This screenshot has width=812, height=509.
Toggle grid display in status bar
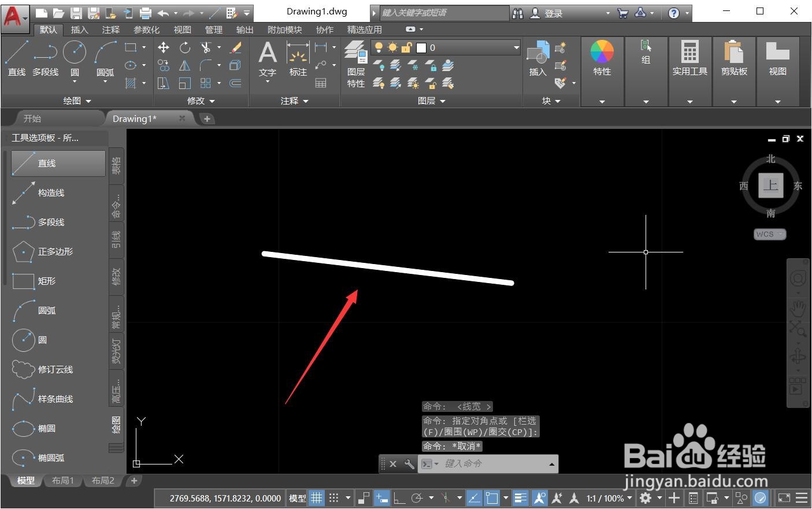[x=316, y=497]
